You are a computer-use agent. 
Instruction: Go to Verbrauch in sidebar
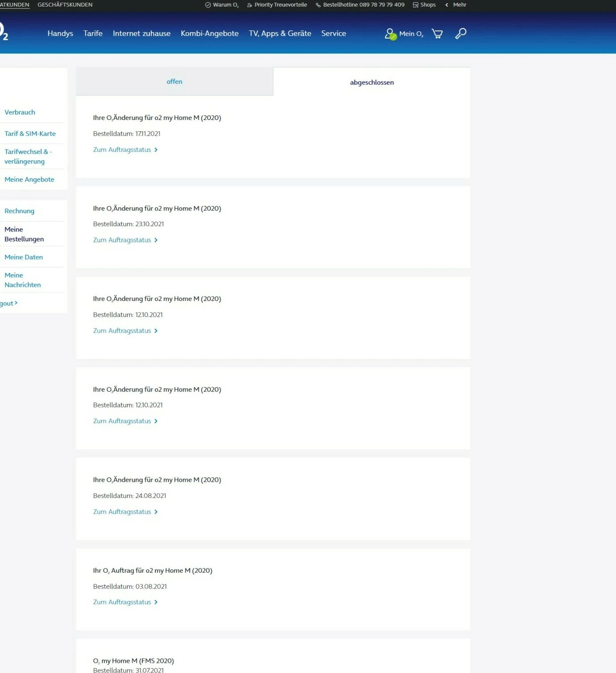click(x=20, y=112)
